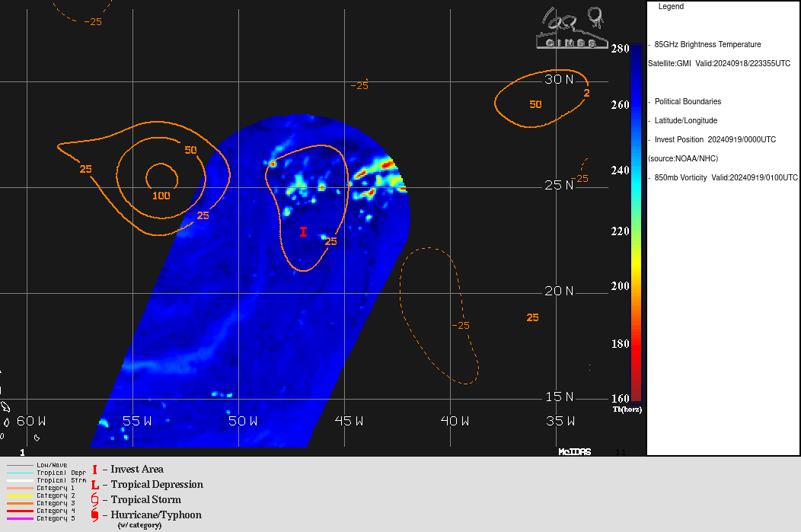This screenshot has width=801, height=532.
Task: Click the "35 W" longitude label
Action: coord(560,421)
